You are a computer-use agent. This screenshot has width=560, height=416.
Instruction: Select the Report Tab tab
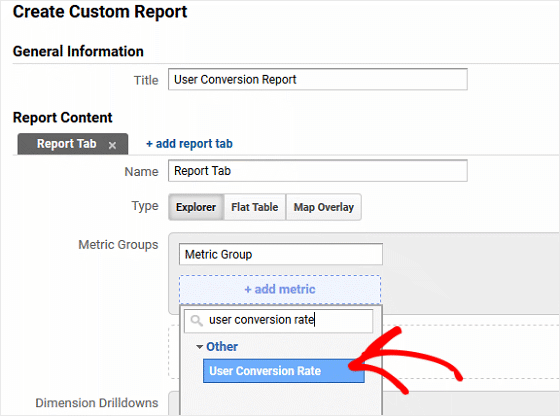[x=73, y=144]
